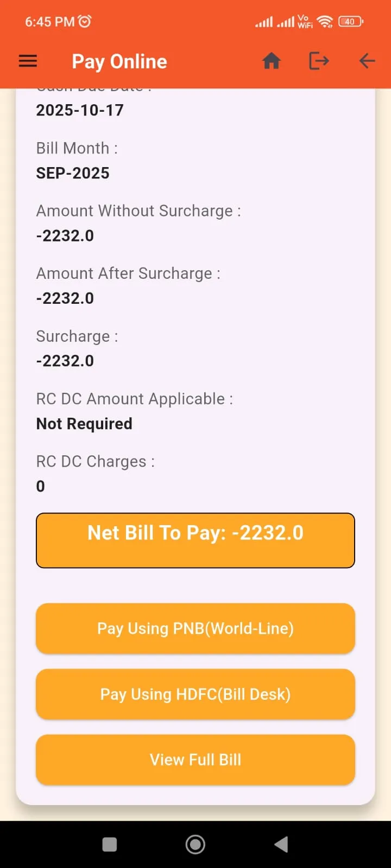This screenshot has width=391, height=868.
Task: Choose Pay Using HDFC(Bill Desk)
Action: (195, 694)
